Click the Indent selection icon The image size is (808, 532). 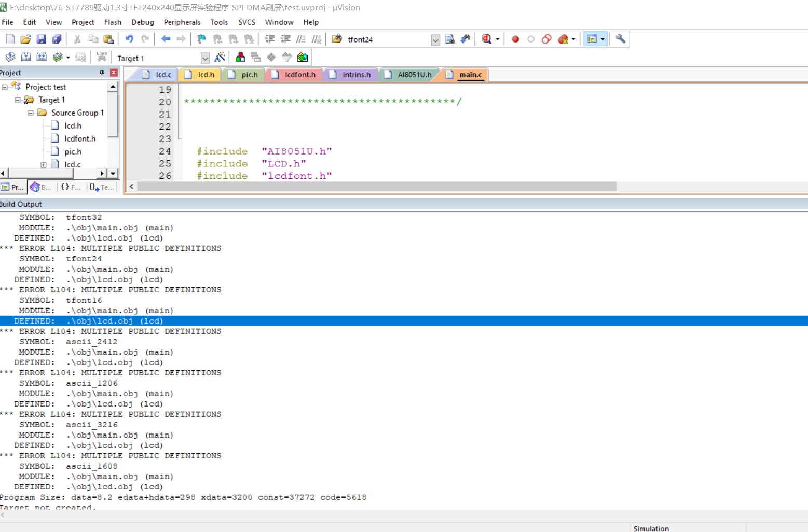pos(270,39)
